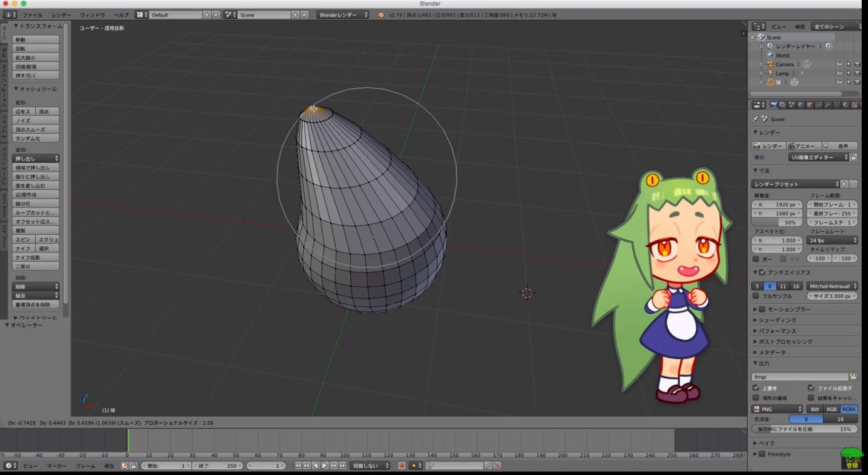Enable the Freestyle checkbox
868x475 pixels.
[763, 454]
